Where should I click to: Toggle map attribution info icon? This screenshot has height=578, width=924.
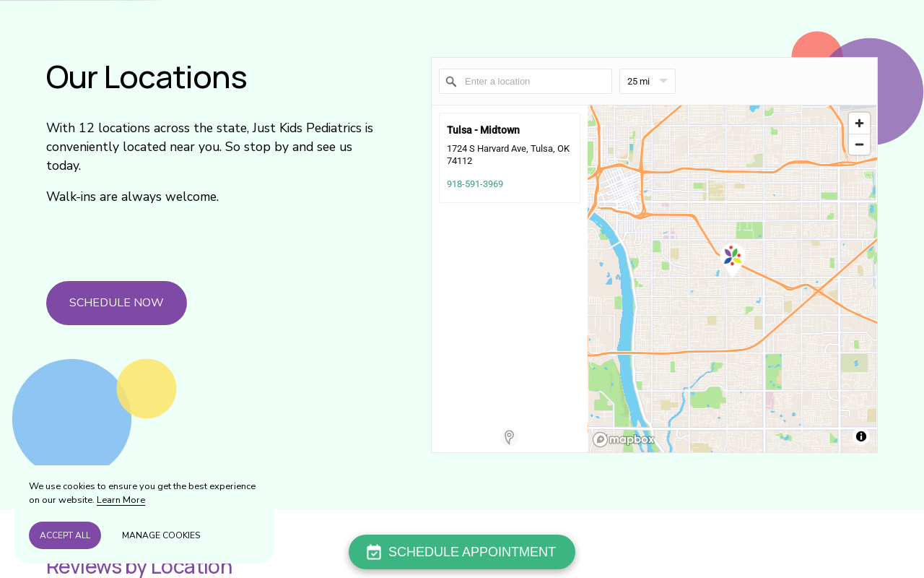(x=861, y=436)
